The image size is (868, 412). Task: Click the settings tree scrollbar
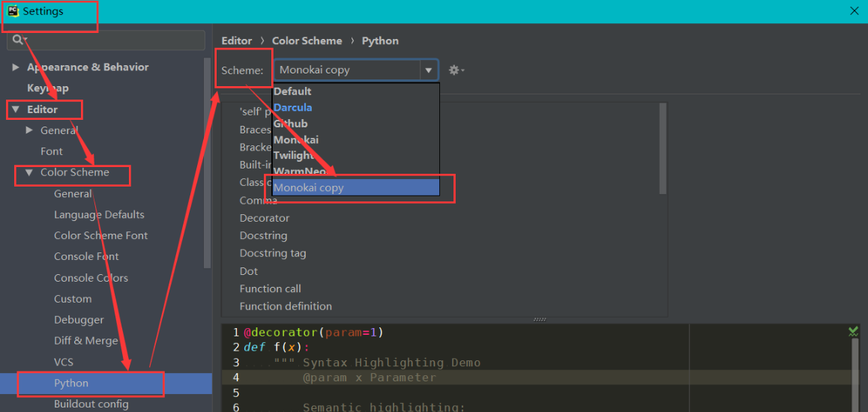coord(208,163)
